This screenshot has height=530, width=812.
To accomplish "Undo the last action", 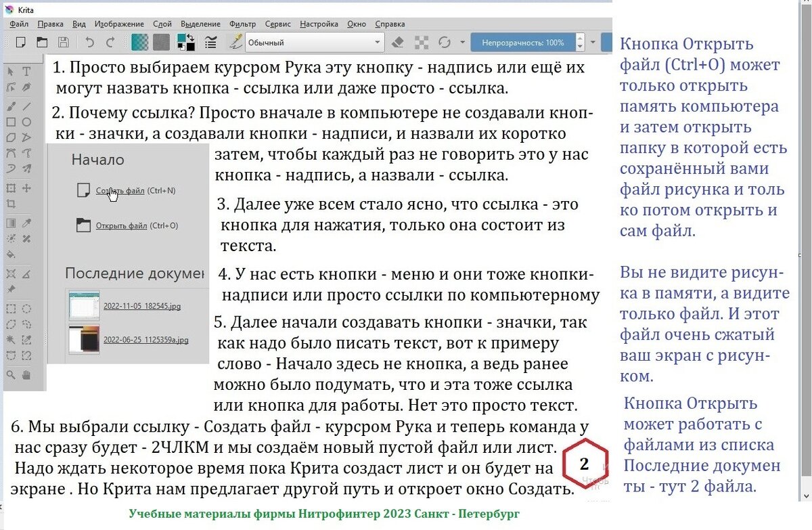I will coord(89,43).
